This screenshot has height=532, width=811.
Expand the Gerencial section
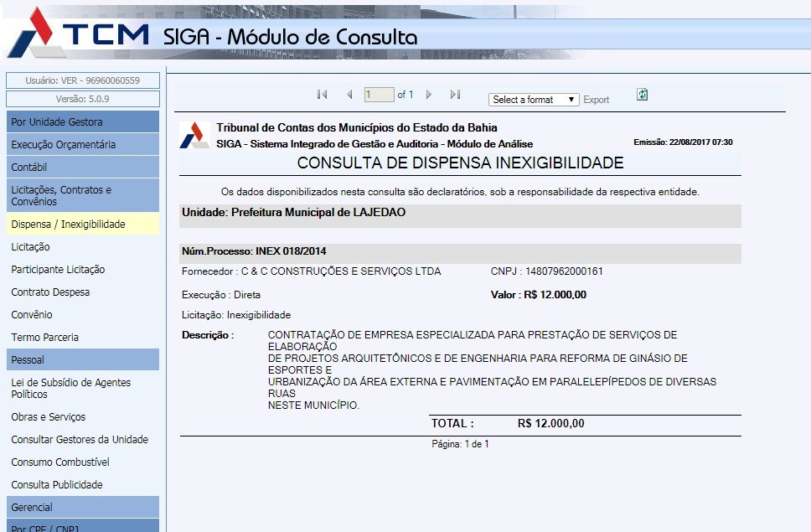(x=82, y=508)
